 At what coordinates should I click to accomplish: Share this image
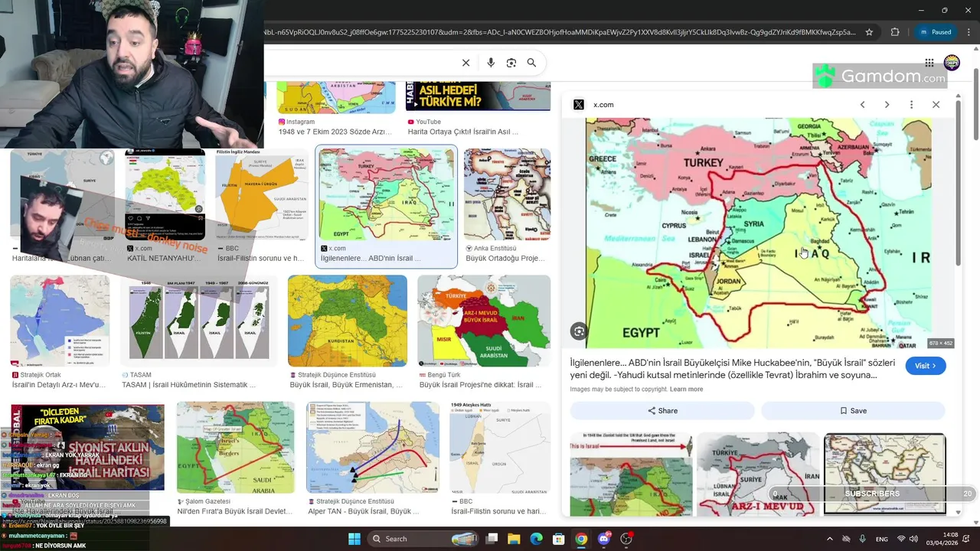tap(662, 411)
